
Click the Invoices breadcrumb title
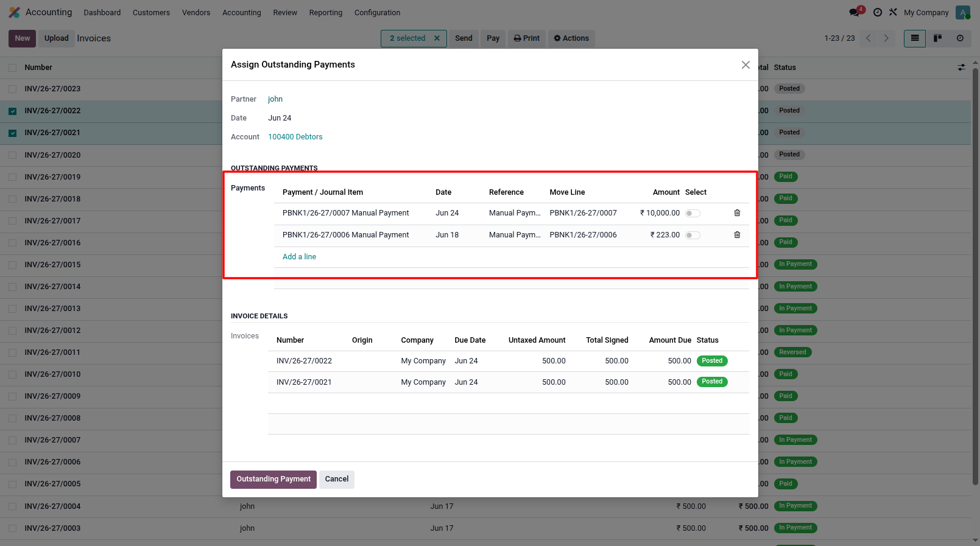coord(94,38)
